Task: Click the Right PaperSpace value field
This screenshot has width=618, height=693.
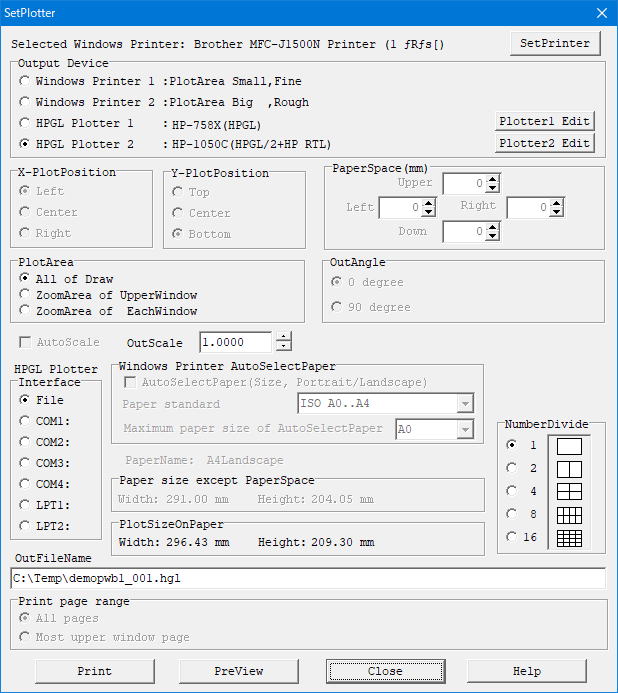Action: pos(528,207)
